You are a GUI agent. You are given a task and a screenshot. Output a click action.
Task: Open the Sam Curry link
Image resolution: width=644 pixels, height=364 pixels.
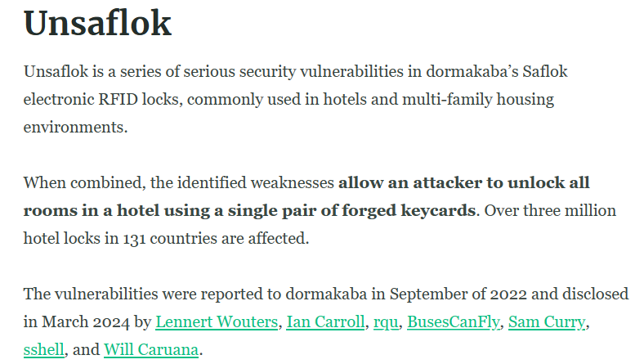(x=547, y=322)
